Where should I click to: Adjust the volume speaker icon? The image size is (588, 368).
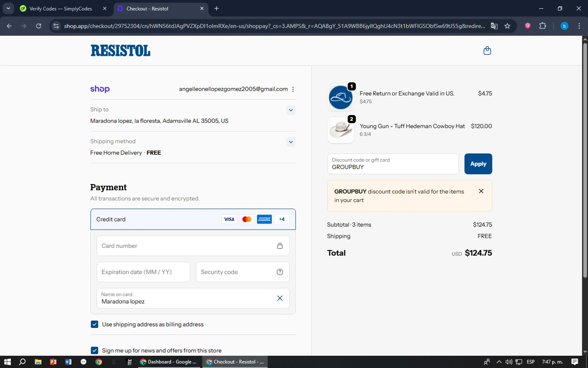click(x=509, y=362)
